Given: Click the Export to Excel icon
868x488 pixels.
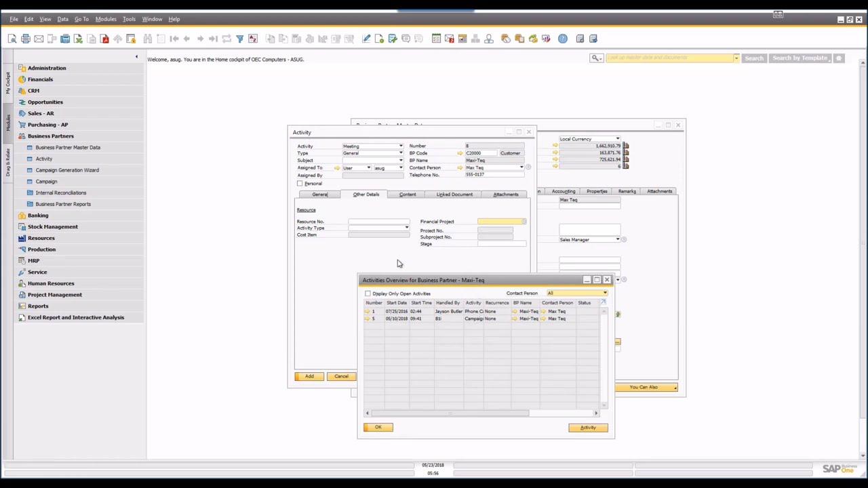Looking at the screenshot, I should tap(78, 39).
